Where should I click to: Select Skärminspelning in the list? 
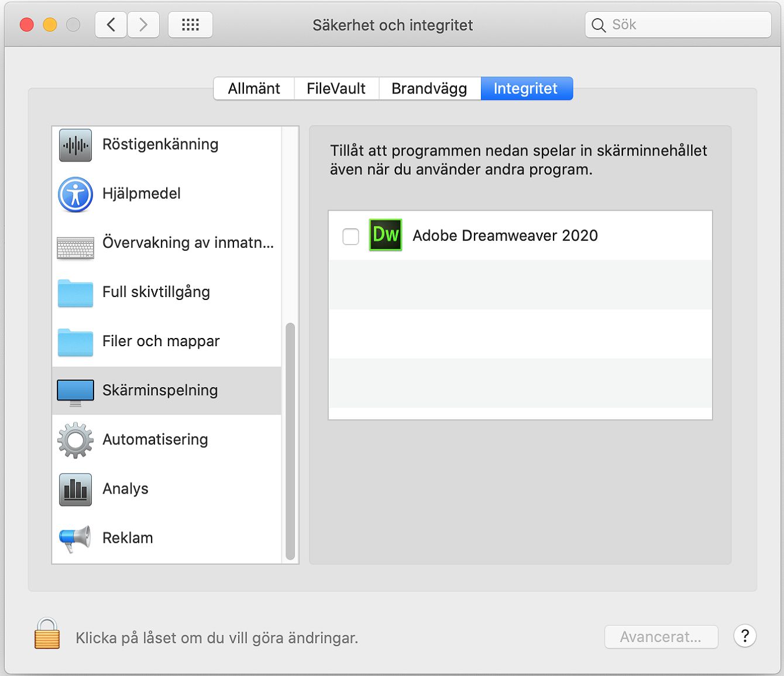click(167, 391)
